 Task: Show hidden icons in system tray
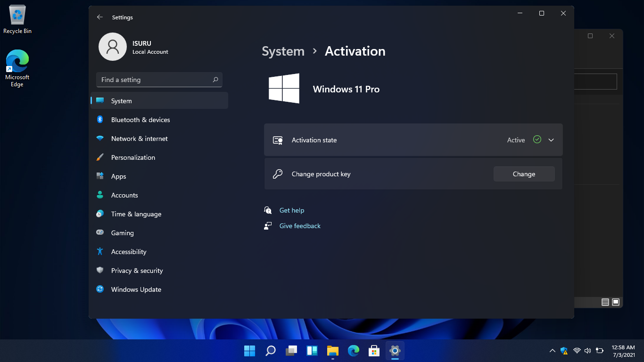[x=553, y=351]
